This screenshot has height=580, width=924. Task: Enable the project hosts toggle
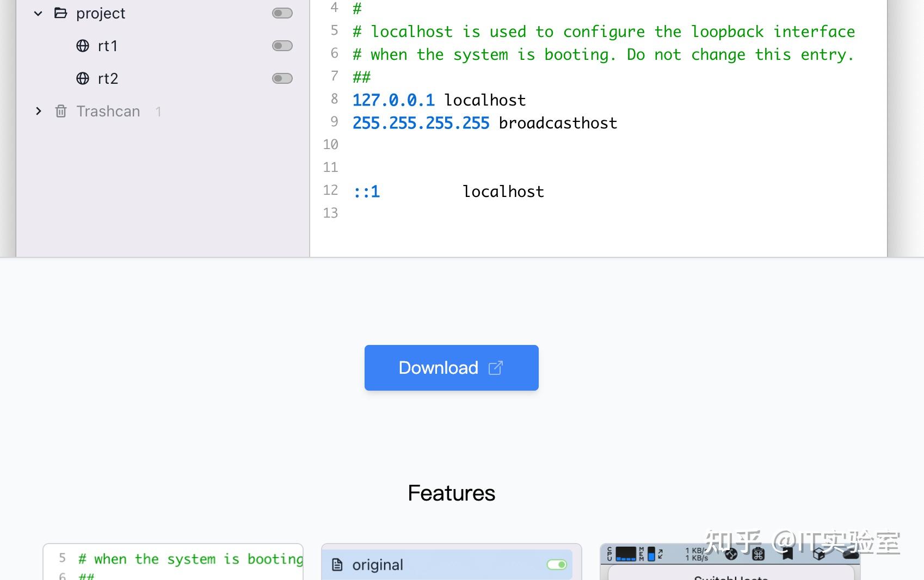pos(282,13)
